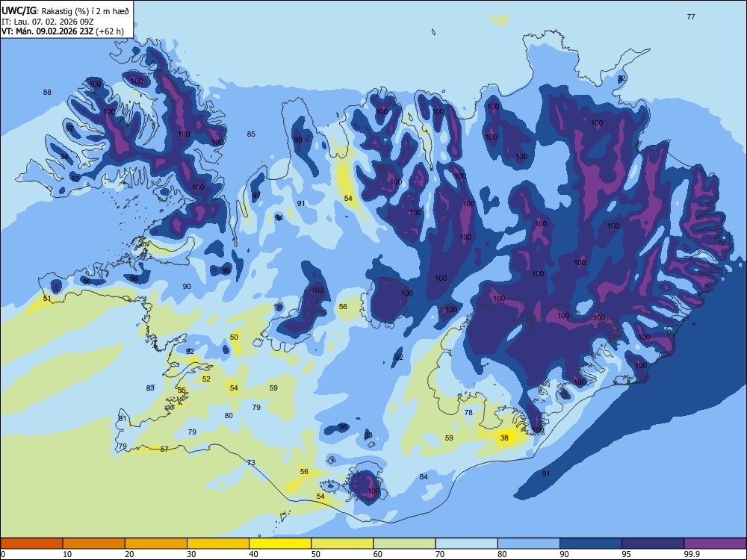Screen dimensions: 747x560
Task: Click the orange 10–20 legend swatch
Action: pos(94,544)
